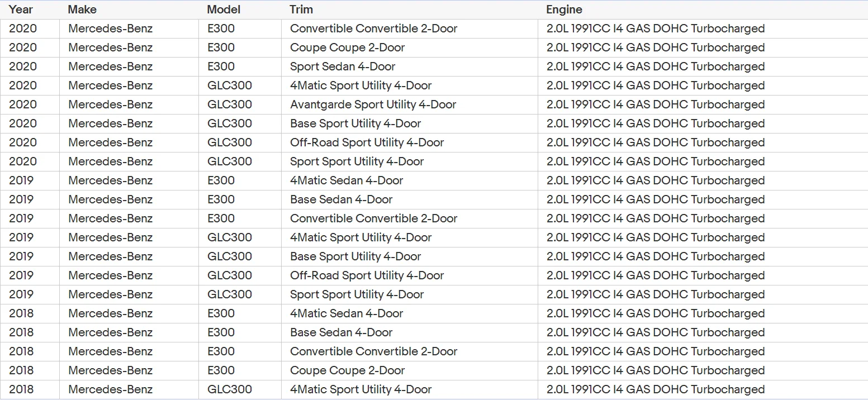The width and height of the screenshot is (868, 400).
Task: Click the 2018 GLC300 model cell
Action: (x=229, y=389)
